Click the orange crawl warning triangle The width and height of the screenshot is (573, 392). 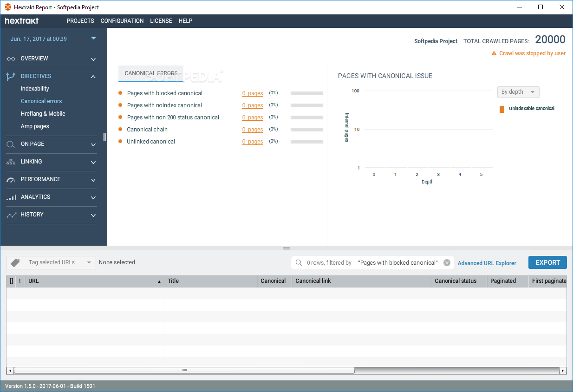494,53
